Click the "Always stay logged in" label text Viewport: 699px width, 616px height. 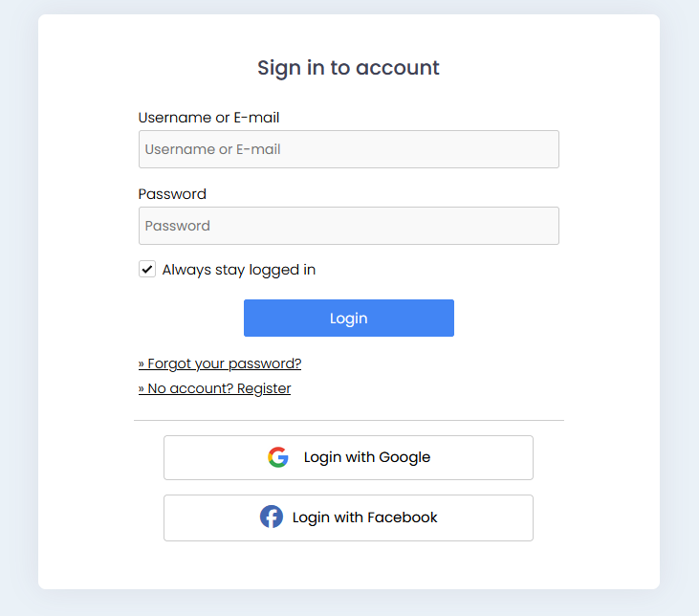point(238,270)
